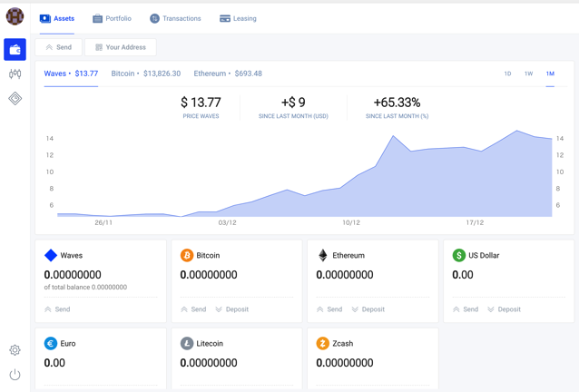
Task: Open the Transactions tab
Action: (175, 18)
